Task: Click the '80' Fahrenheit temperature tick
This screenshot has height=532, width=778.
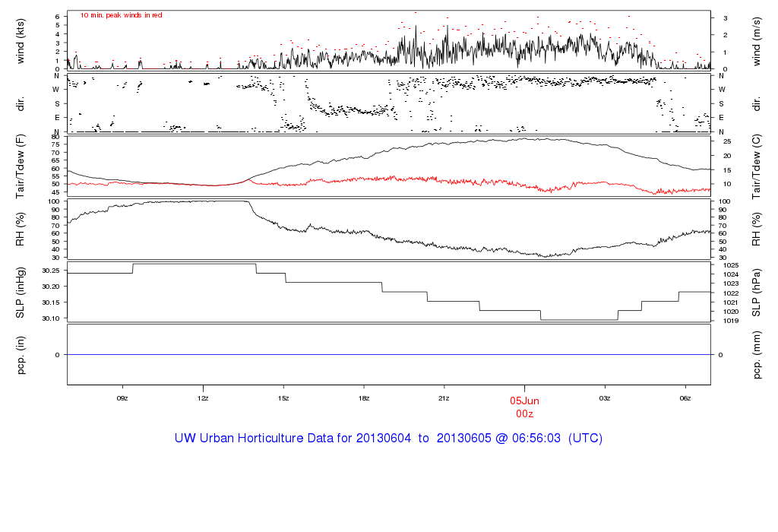Action: [55, 137]
